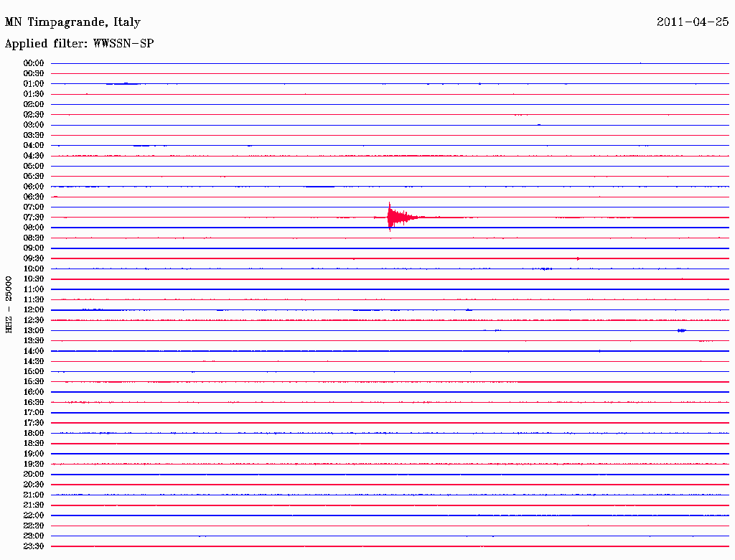735x560 pixels.
Task: Click the 15:00 time label
Action: click(x=34, y=371)
